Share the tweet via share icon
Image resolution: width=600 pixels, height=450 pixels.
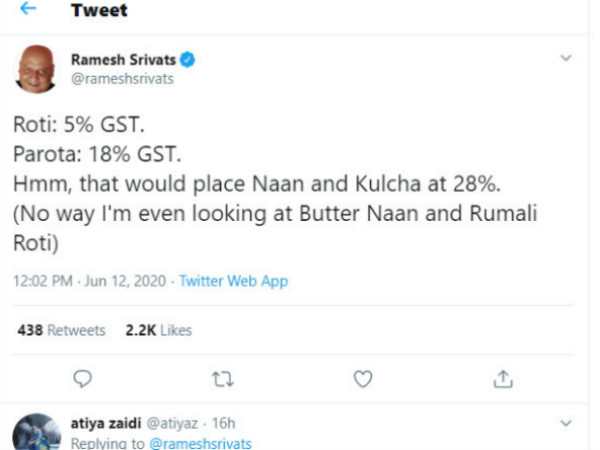tap(504, 378)
